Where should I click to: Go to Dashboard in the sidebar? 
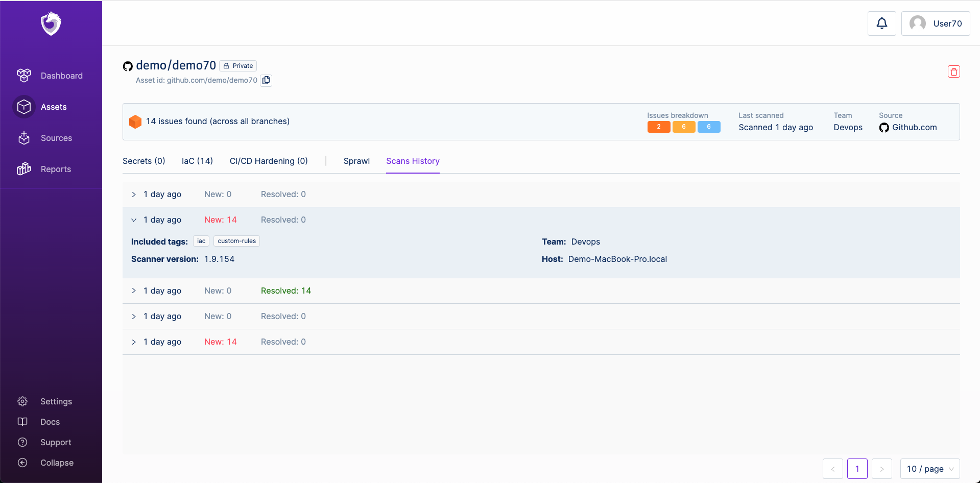[x=62, y=76]
